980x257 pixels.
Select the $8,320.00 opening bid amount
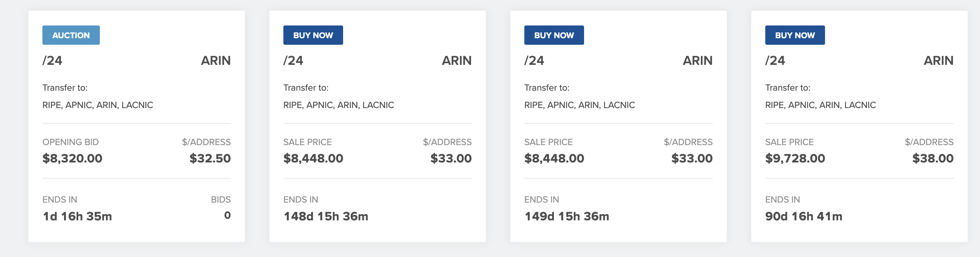point(72,158)
